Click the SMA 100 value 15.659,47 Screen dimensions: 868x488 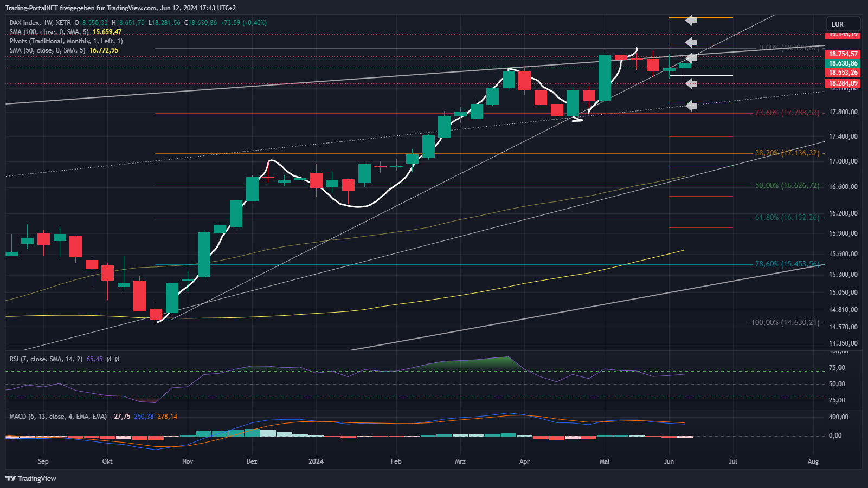107,32
